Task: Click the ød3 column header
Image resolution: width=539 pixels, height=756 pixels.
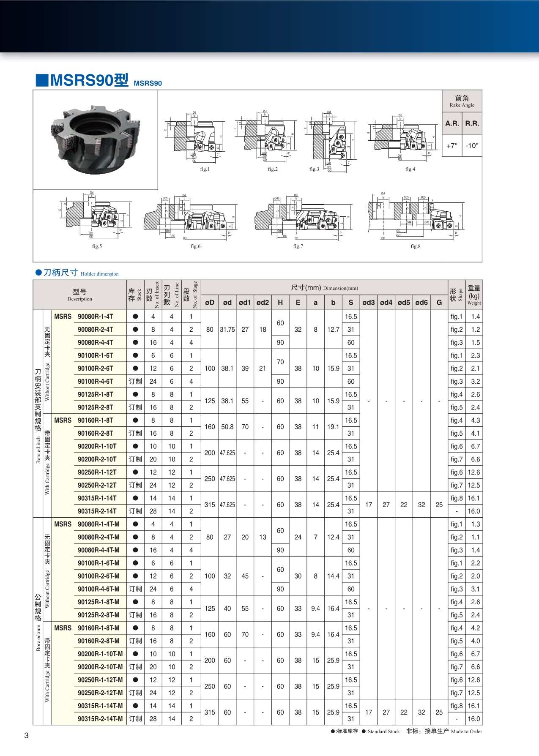Action: pos(369,303)
